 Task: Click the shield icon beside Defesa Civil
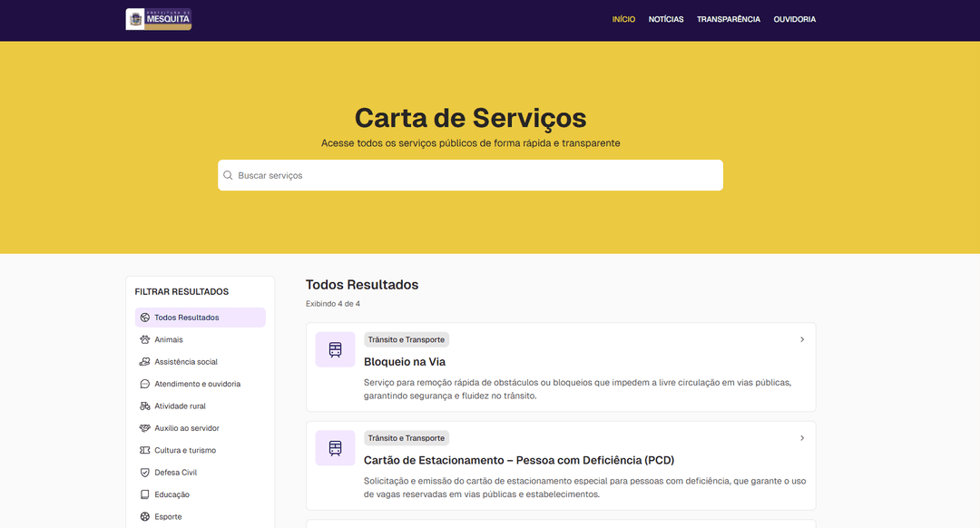[x=145, y=472]
